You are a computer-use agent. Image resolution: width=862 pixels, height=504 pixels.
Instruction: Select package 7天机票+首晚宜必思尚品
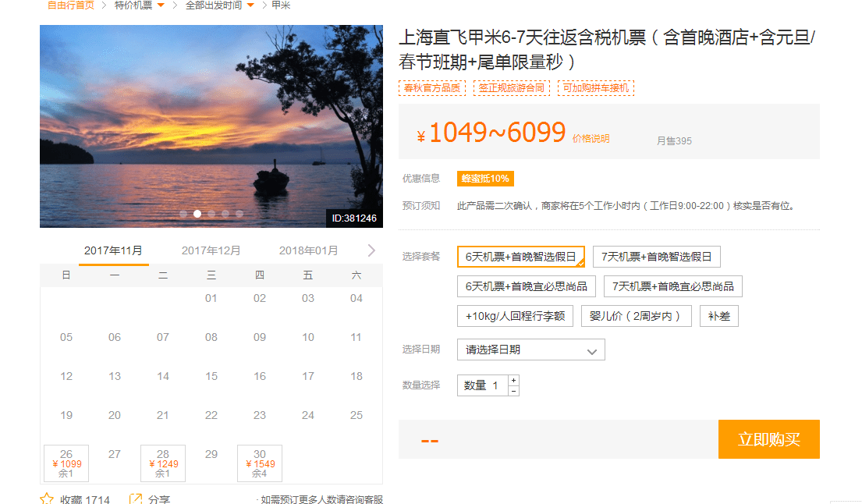coord(673,286)
